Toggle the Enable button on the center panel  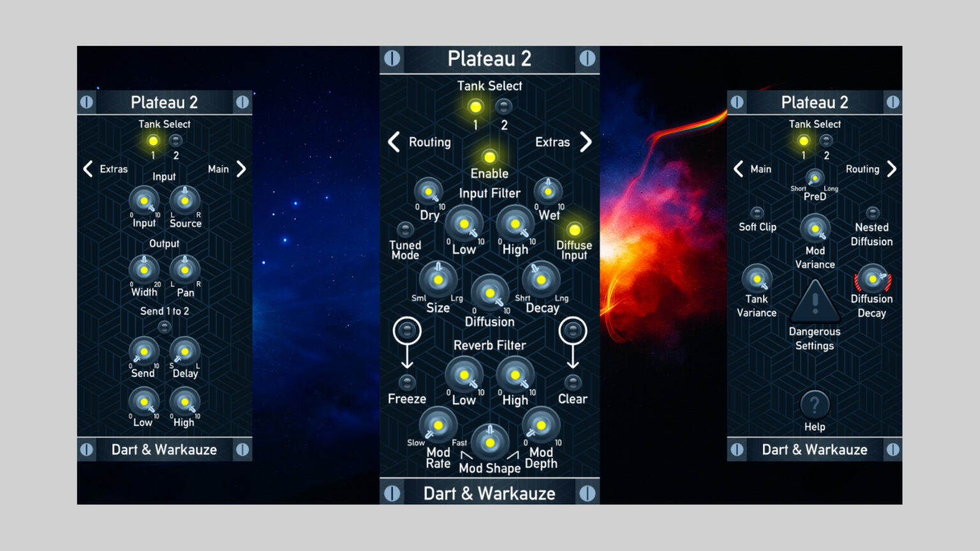pos(489,156)
